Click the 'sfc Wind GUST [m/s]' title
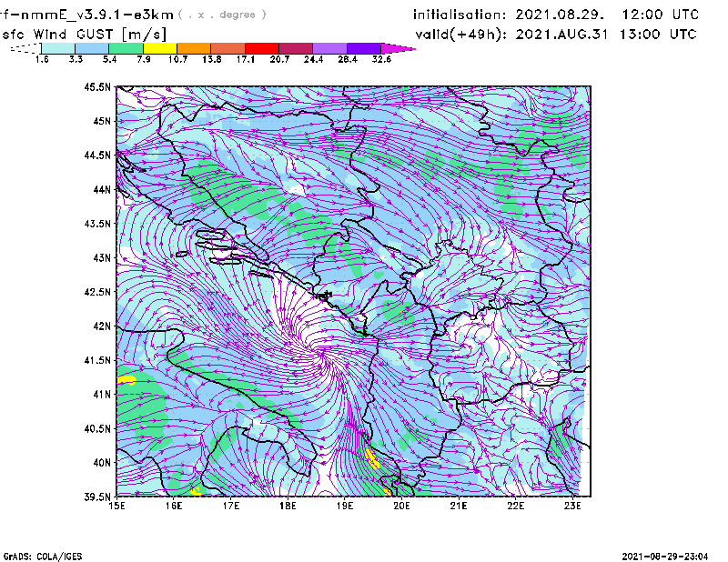Screen dimensions: 728x562 (84, 35)
